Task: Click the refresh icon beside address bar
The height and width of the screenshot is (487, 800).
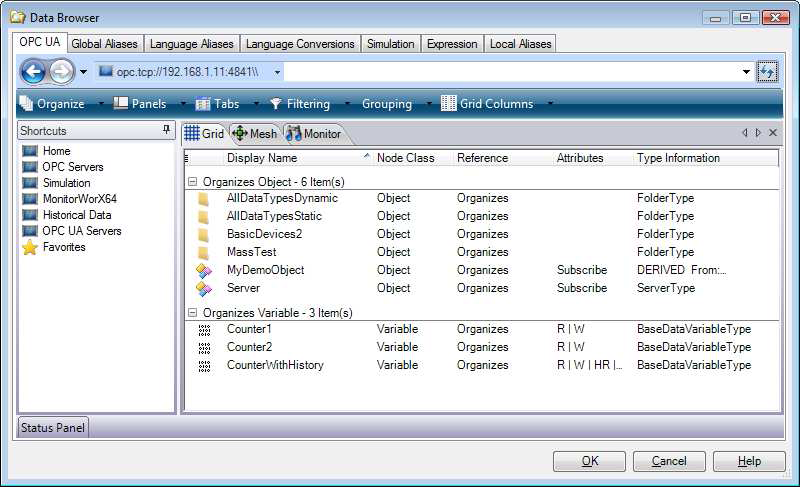Action: tap(767, 72)
